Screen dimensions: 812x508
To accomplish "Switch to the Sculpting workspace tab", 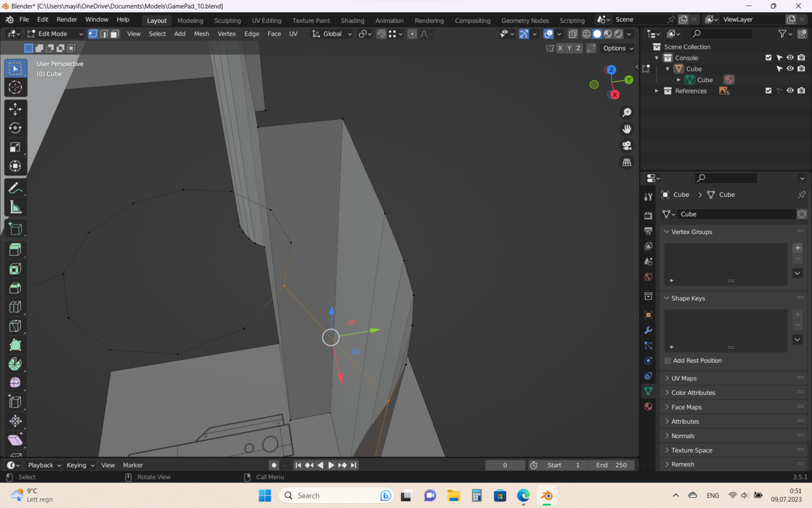I will (x=227, y=20).
